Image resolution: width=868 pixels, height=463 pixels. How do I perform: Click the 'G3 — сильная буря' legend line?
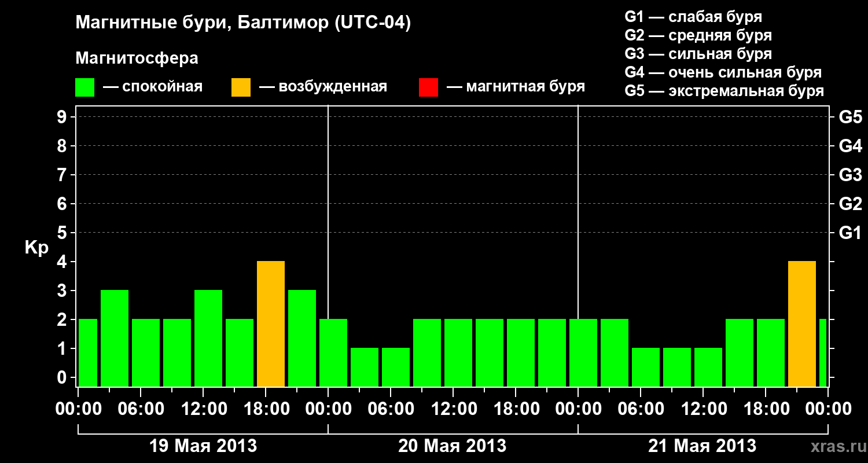click(x=698, y=54)
